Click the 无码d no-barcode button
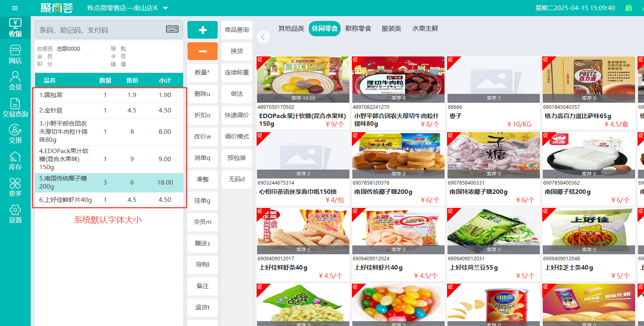The height and width of the screenshot is (326, 644). click(237, 179)
